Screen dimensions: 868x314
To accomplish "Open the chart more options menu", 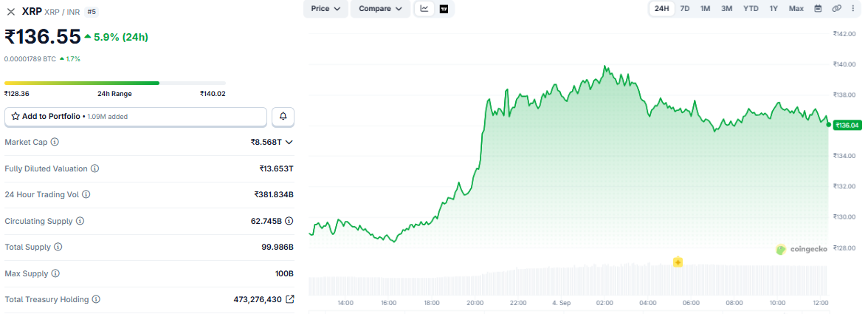I will 853,8.
